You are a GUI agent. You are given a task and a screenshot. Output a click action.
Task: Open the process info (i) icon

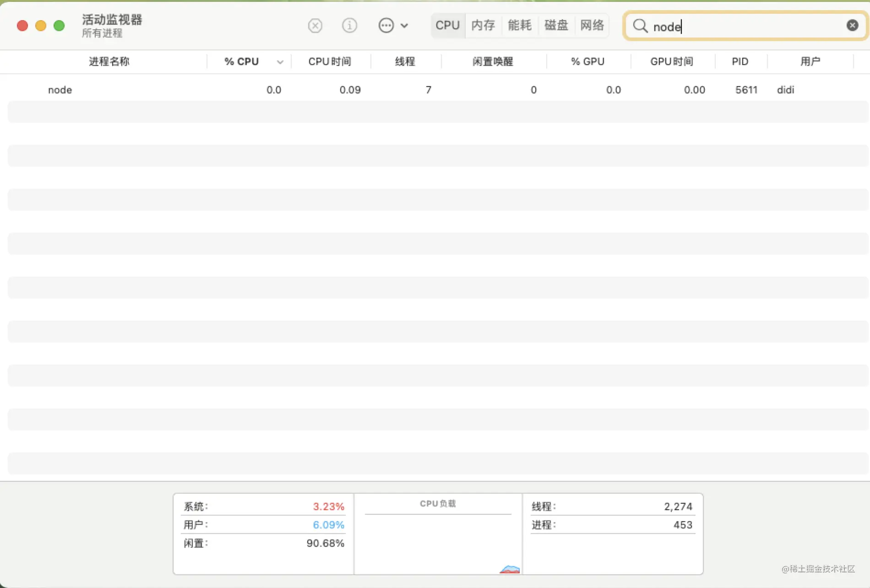coord(349,26)
